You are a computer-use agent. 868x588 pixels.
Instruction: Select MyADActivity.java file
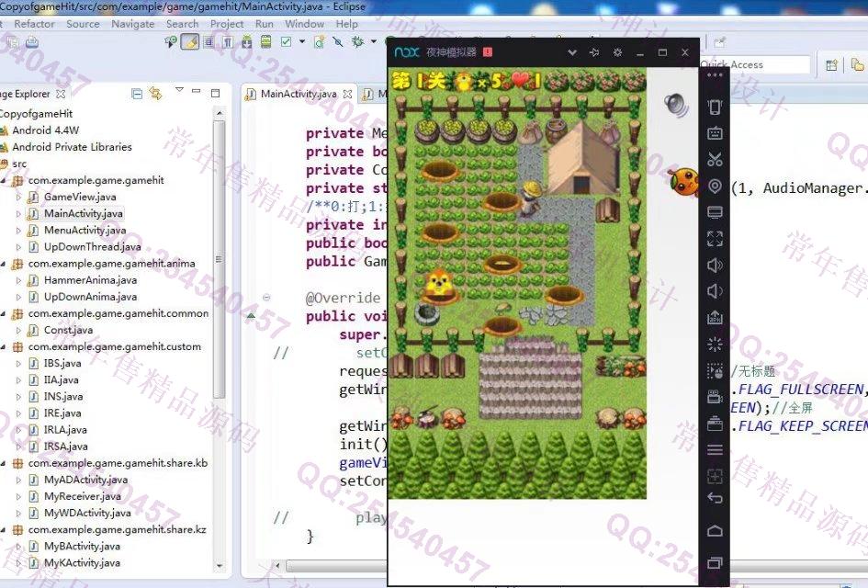click(x=85, y=480)
